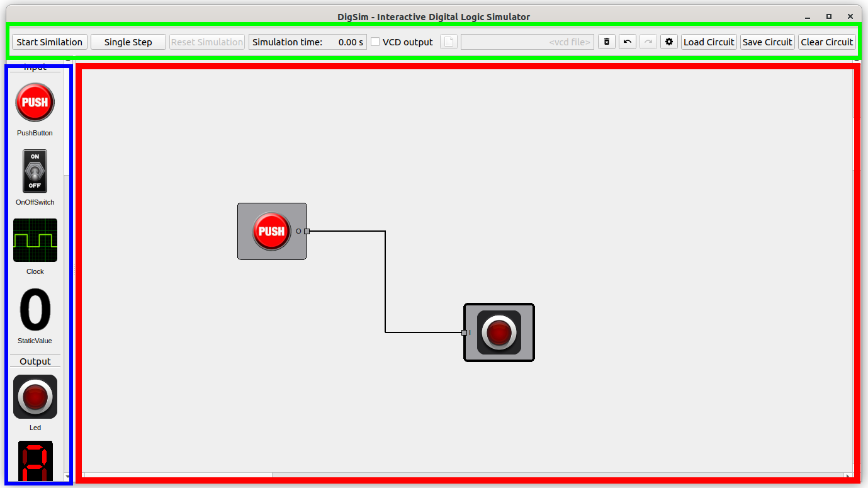Enable the VCD output checkbox
The height and width of the screenshot is (488, 868).
pos(375,42)
